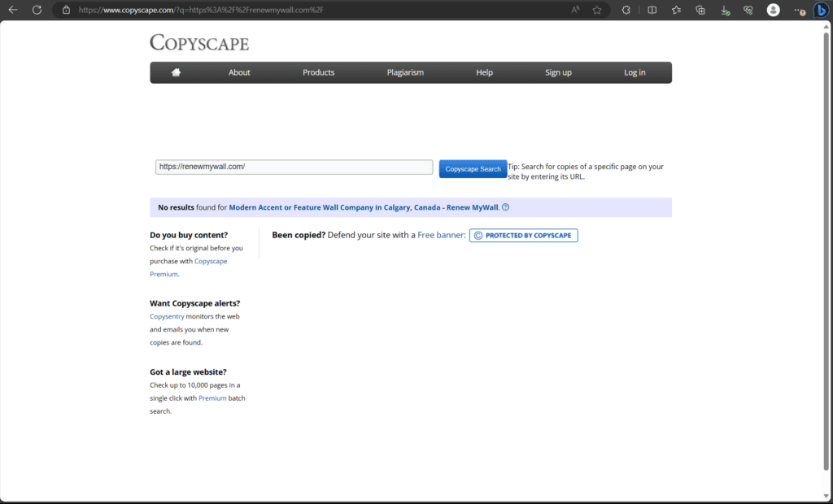Open the Sign up menu item
The height and width of the screenshot is (504, 833).
click(558, 72)
